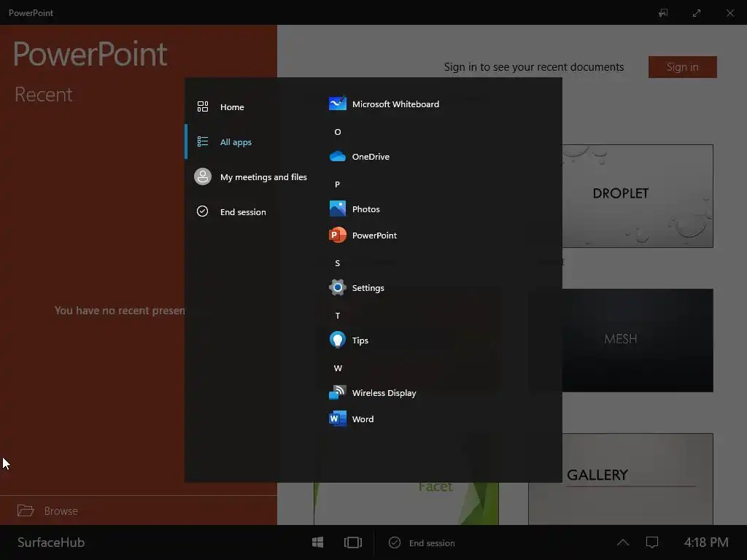The image size is (747, 560).
Task: Click the SurfaceHub label on taskbar
Action: point(51,542)
